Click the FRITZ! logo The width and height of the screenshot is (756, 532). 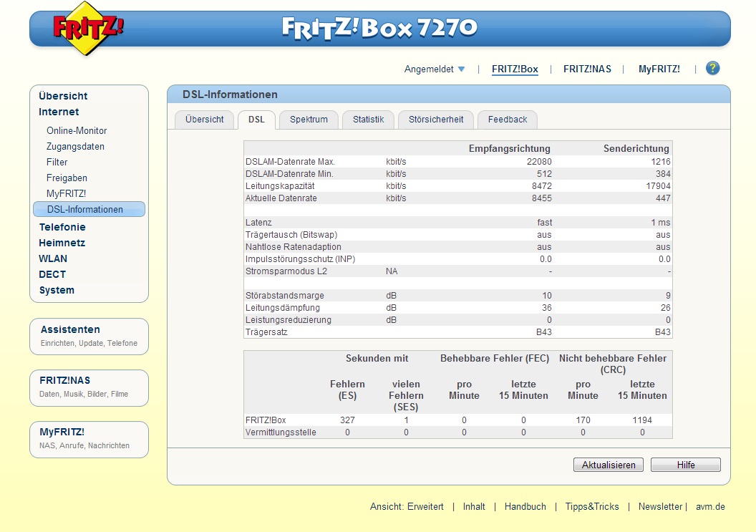tap(88, 28)
